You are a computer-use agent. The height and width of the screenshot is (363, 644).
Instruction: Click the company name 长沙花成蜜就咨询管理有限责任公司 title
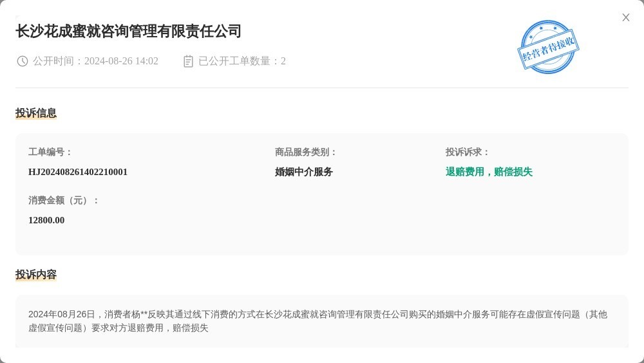(128, 31)
